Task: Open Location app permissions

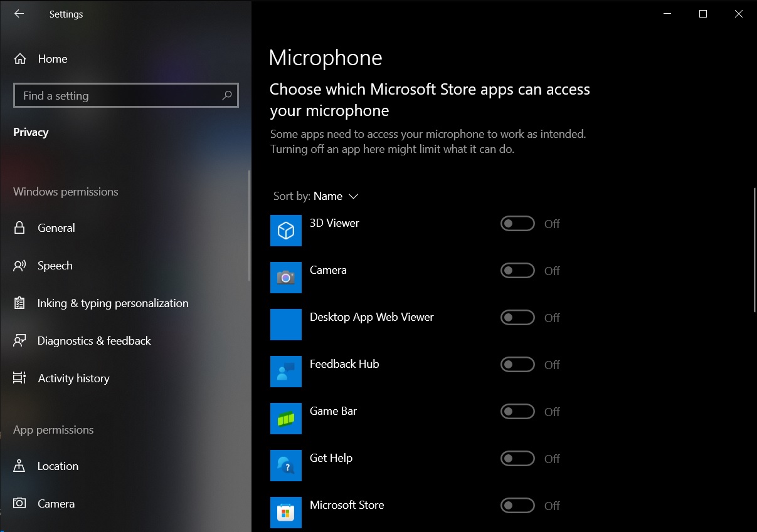Action: pyautogui.click(x=58, y=466)
